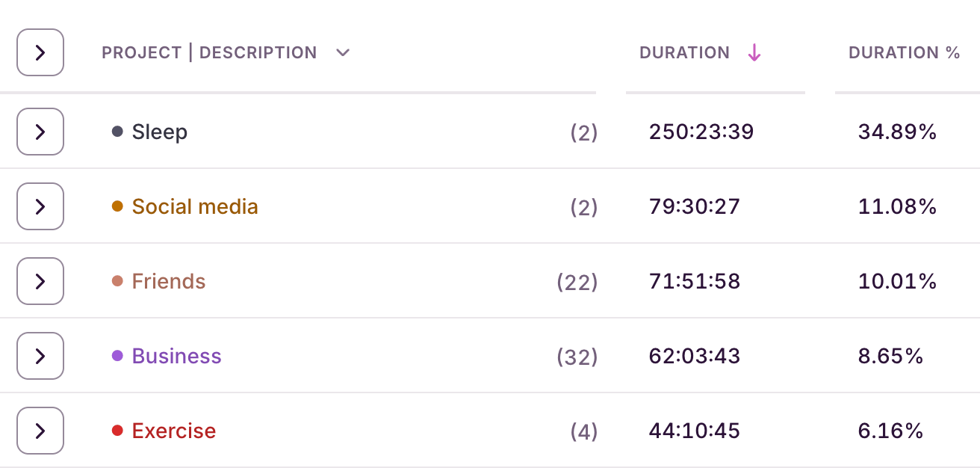Click the Duration column header label
980x468 pixels.
point(684,53)
